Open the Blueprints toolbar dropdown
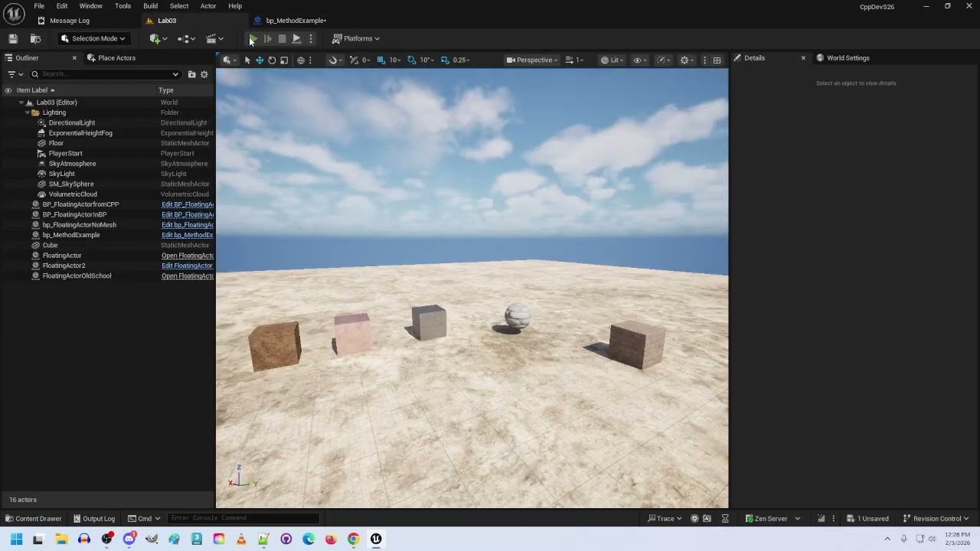The image size is (980, 551). [x=186, y=38]
